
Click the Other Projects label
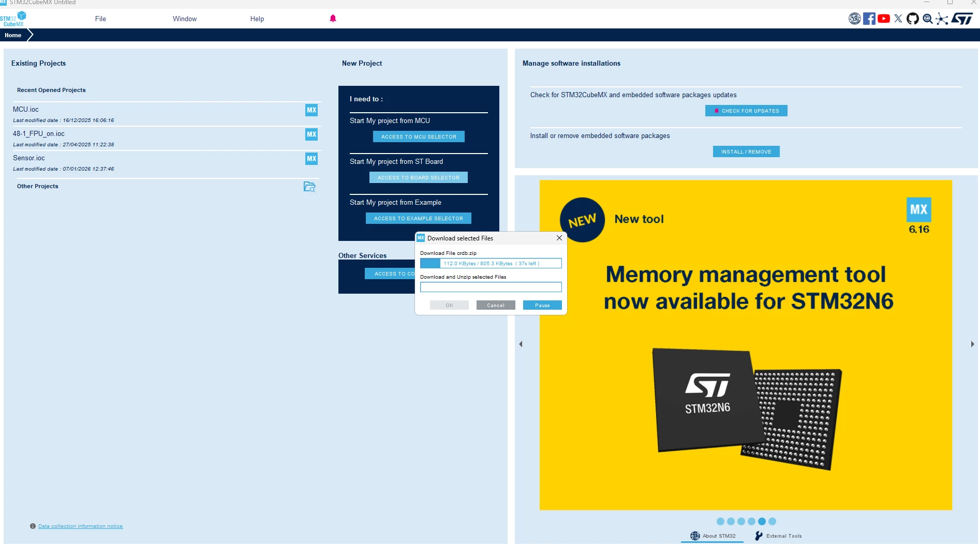click(x=38, y=186)
